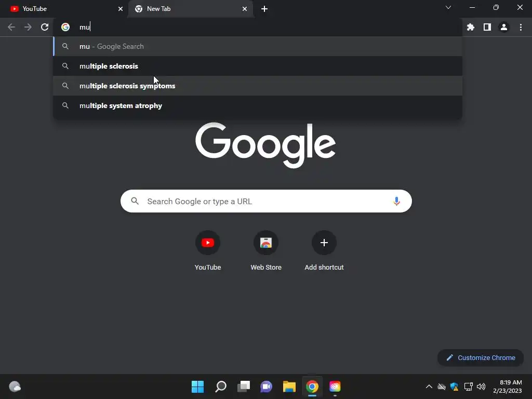The width and height of the screenshot is (532, 399).
Task: Open the Extensions puzzle icon
Action: 471,27
